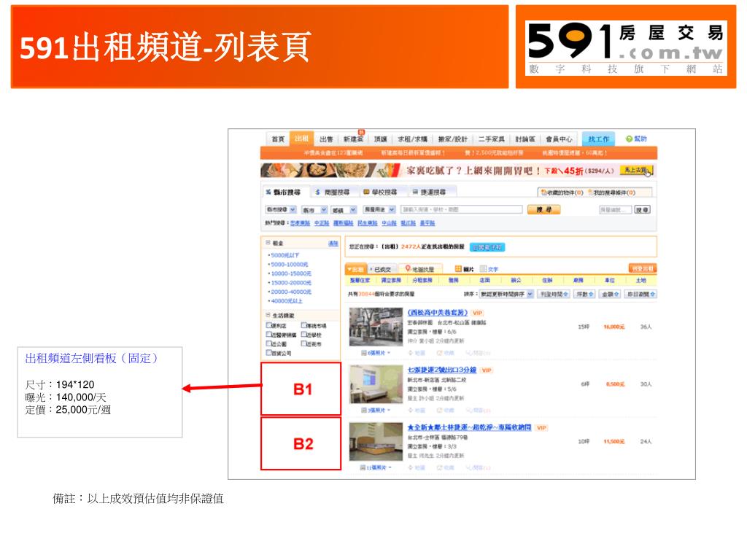747x560 pixels.
Task: Open the 排序 sort-order dropdown
Action: 506,295
